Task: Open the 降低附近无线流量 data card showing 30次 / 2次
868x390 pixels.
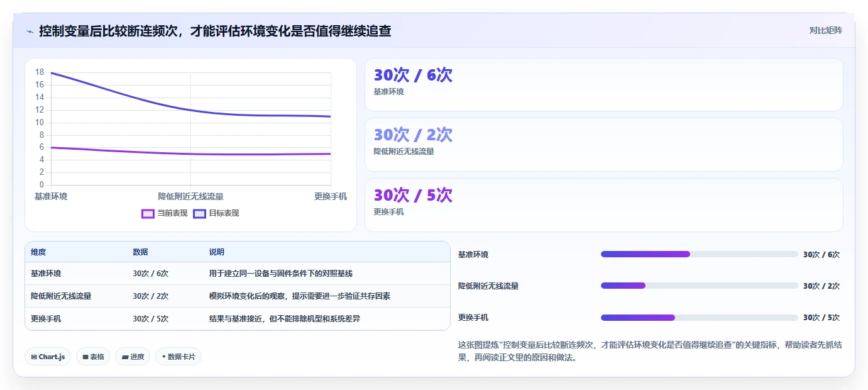Action: coord(603,145)
